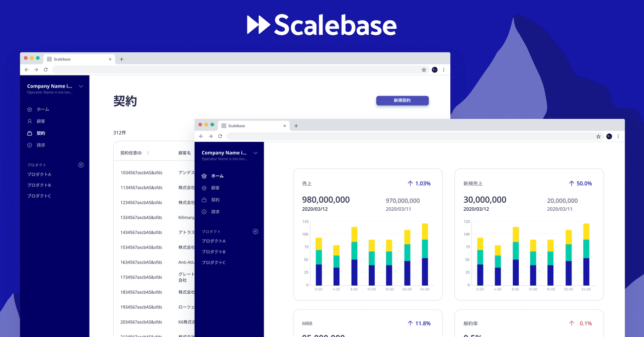Click 11.8% change on MRR card
The image size is (644, 337).
tap(419, 323)
